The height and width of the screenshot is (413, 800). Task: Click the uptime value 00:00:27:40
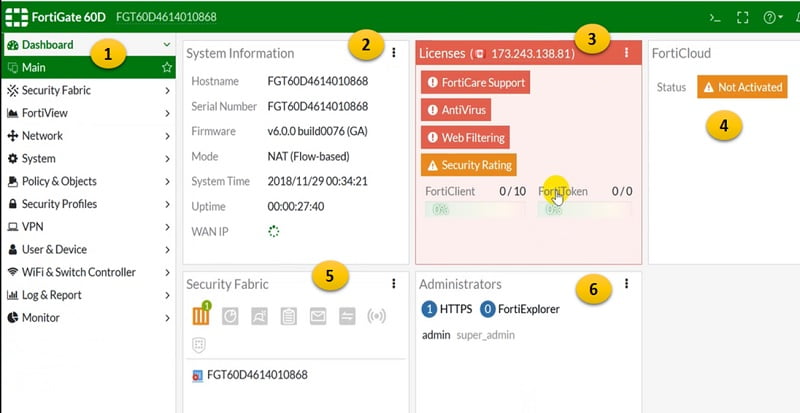tap(296, 207)
